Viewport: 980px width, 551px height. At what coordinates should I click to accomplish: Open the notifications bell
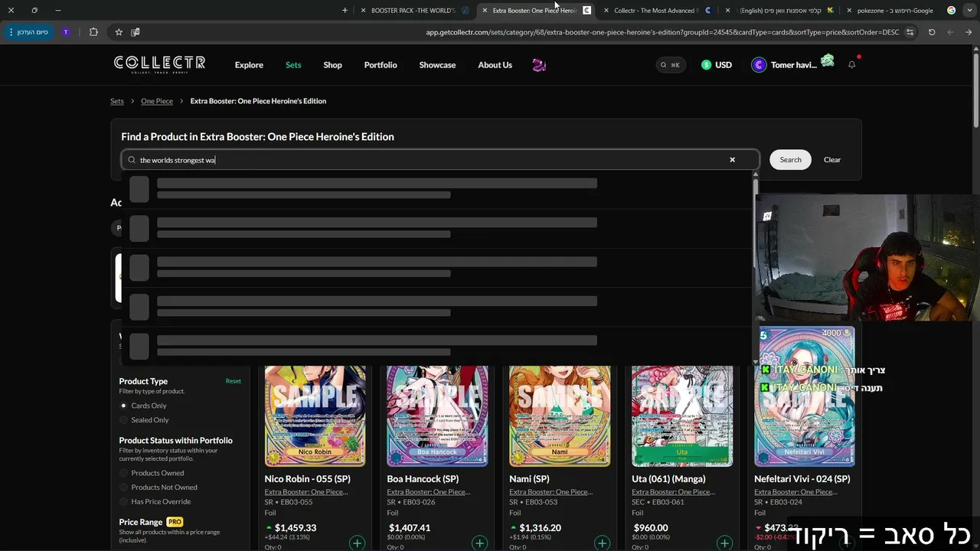851,65
